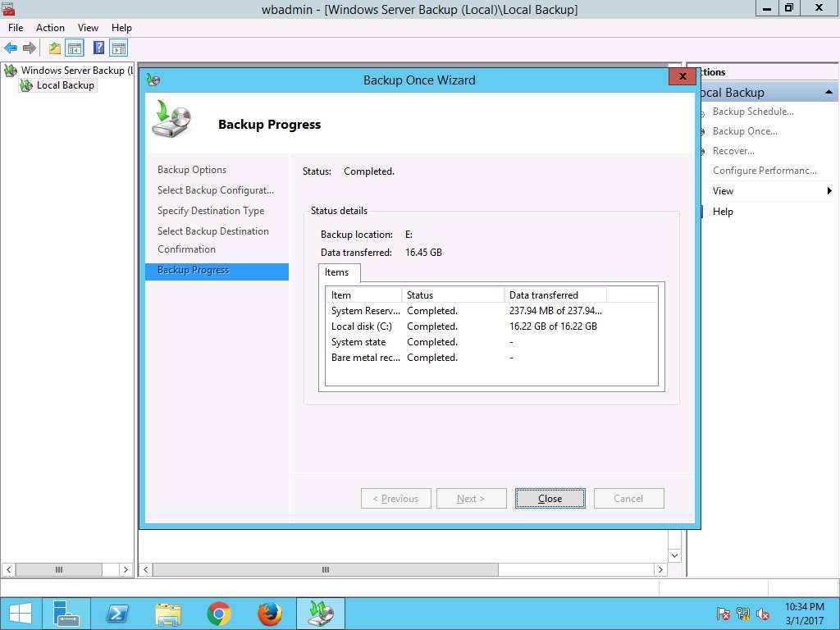Close the Backup Once Wizard with the red X
840x630 pixels.
(x=682, y=76)
